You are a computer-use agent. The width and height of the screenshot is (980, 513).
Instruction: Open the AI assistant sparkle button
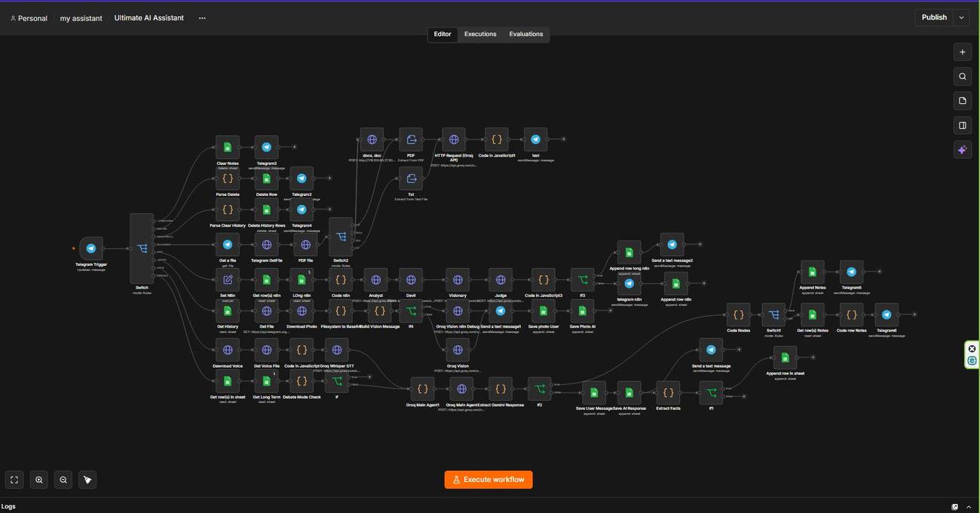pyautogui.click(x=963, y=150)
